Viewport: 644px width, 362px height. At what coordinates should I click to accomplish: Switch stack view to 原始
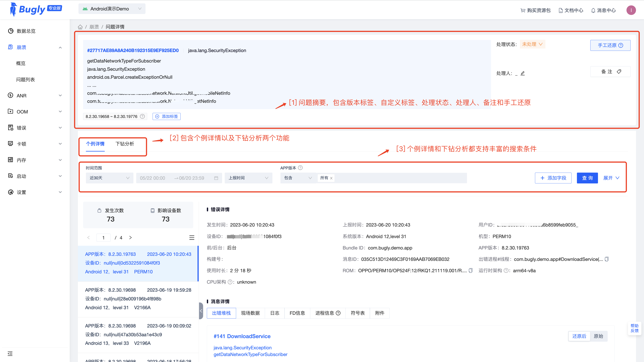coord(598,336)
